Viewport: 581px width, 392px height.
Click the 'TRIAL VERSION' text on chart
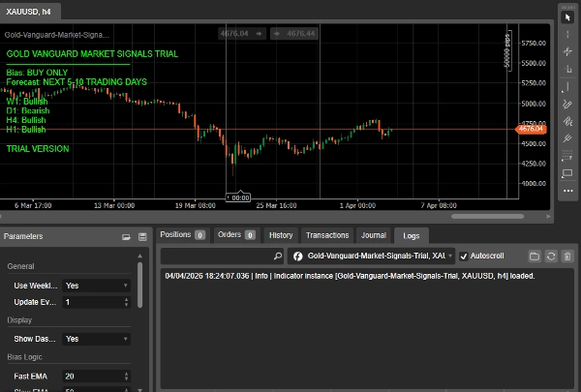point(38,149)
